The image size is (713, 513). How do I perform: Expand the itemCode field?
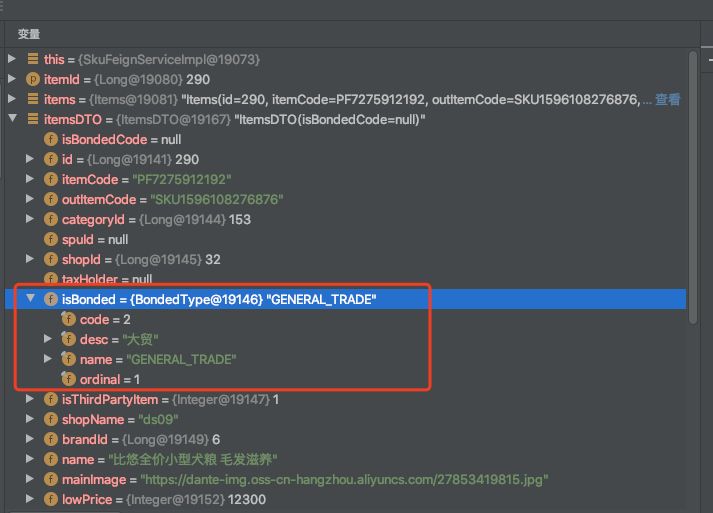[x=30, y=179]
